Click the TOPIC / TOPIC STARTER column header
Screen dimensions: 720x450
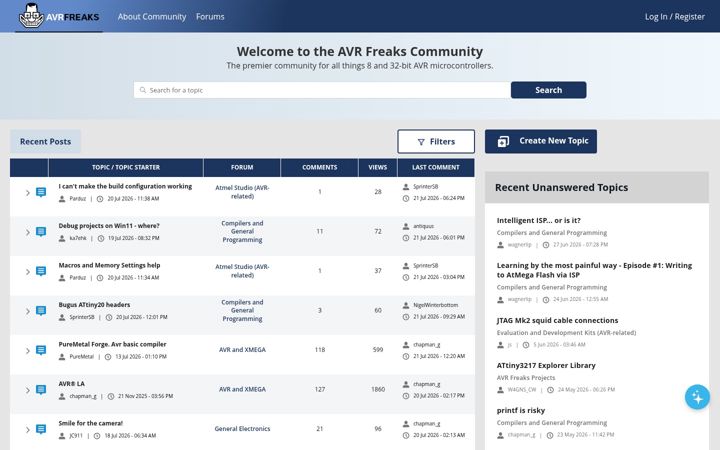pos(126,168)
